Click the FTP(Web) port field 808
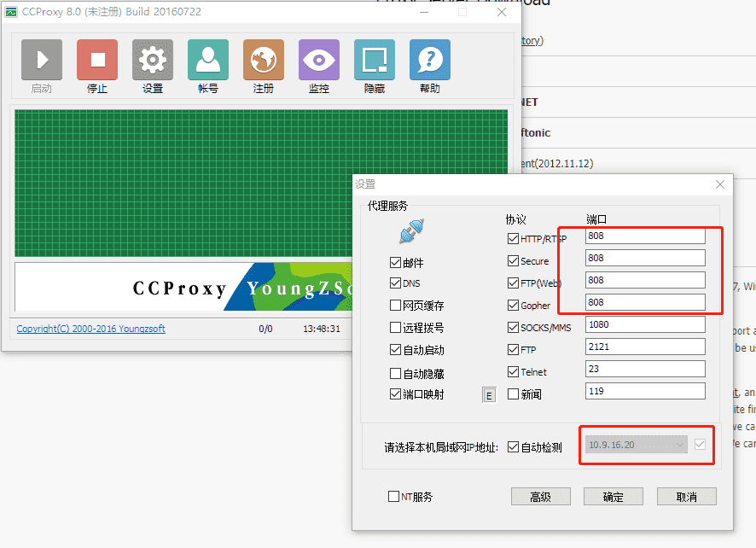This screenshot has width=756, height=548. 645,280
